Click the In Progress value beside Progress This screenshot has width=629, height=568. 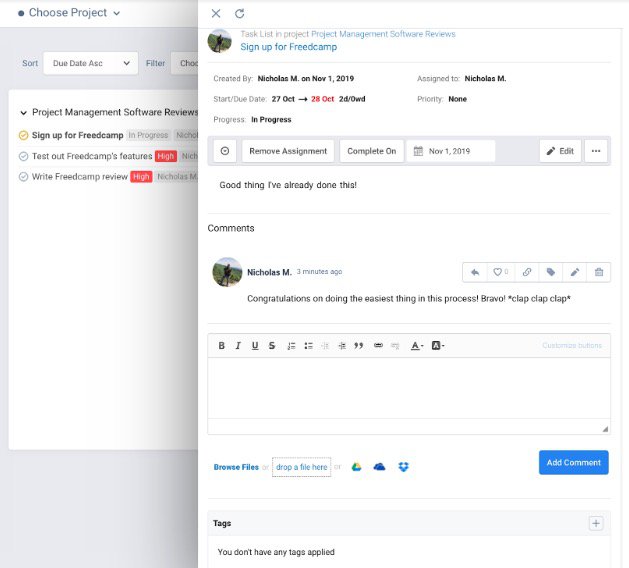[x=271, y=120]
